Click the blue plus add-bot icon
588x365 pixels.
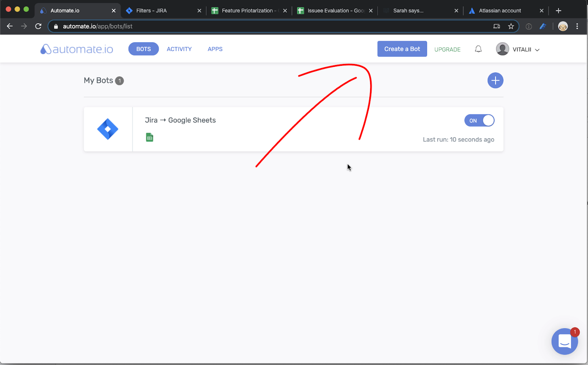tap(495, 80)
